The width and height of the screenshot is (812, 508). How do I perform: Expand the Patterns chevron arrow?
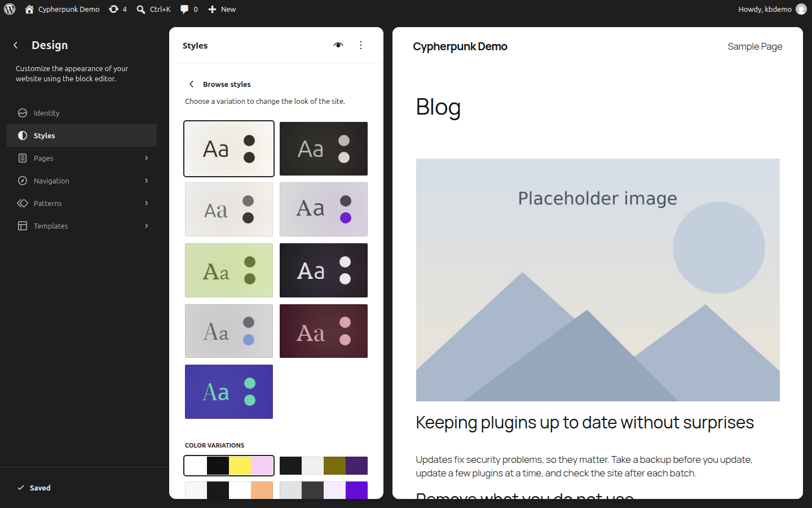click(x=147, y=203)
